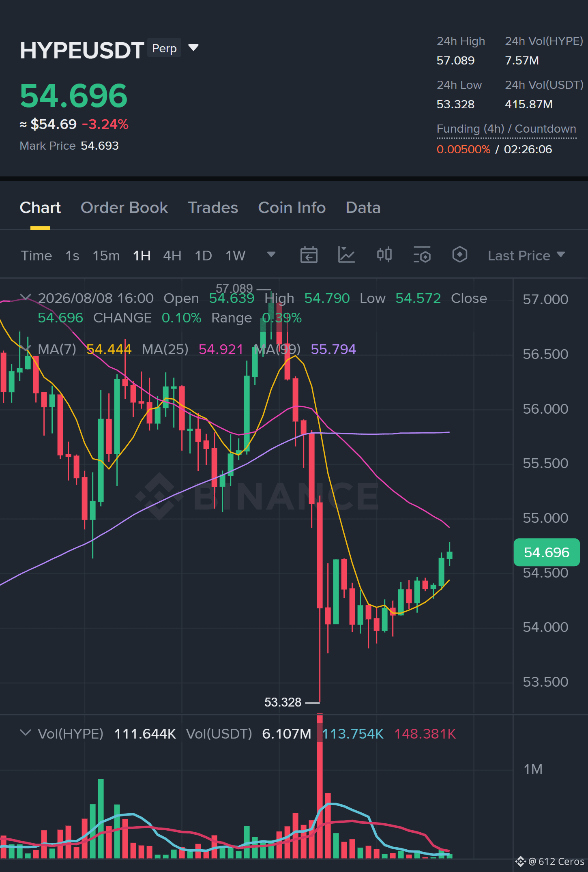Click the -3.24% price change
The height and width of the screenshot is (872, 588).
tap(105, 124)
